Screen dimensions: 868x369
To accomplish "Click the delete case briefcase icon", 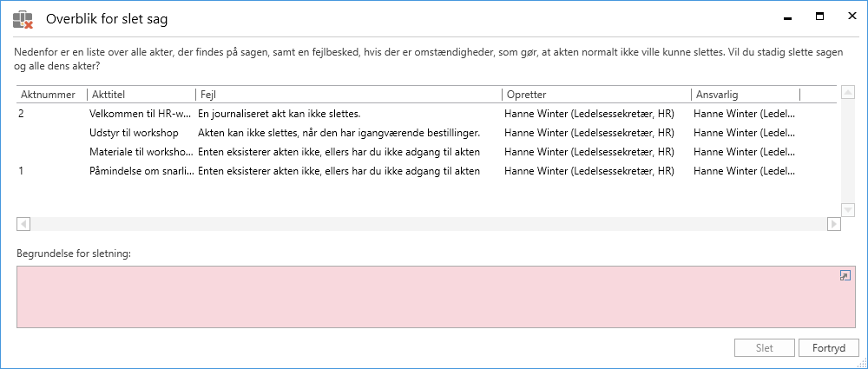I will coord(23,18).
